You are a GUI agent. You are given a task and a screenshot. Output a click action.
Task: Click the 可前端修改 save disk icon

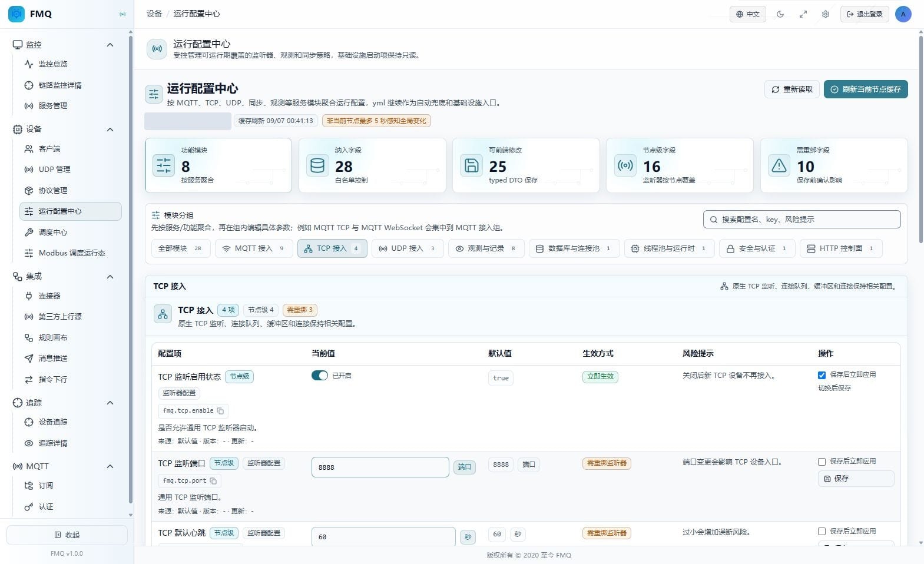pyautogui.click(x=471, y=165)
